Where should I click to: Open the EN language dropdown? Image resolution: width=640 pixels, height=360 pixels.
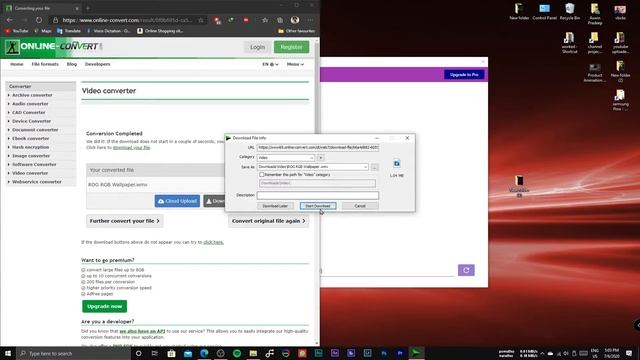[270, 64]
